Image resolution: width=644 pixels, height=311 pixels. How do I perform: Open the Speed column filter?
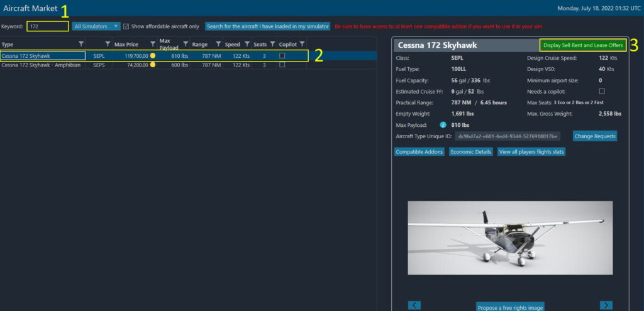click(x=247, y=45)
